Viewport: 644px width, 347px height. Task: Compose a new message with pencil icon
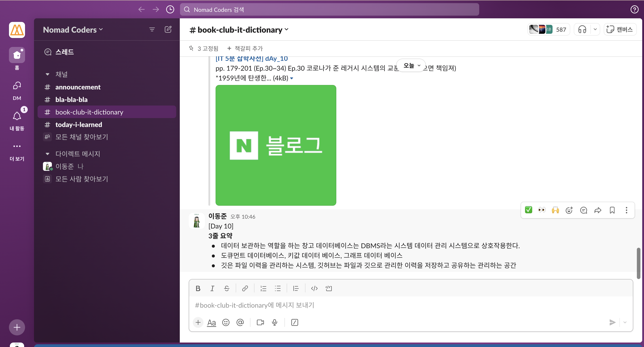pyautogui.click(x=168, y=30)
